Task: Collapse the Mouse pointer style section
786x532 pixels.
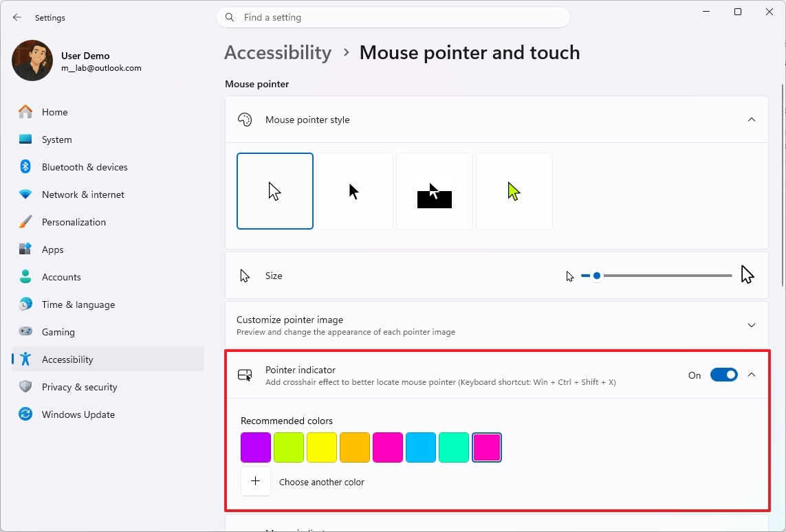Action: coord(752,119)
